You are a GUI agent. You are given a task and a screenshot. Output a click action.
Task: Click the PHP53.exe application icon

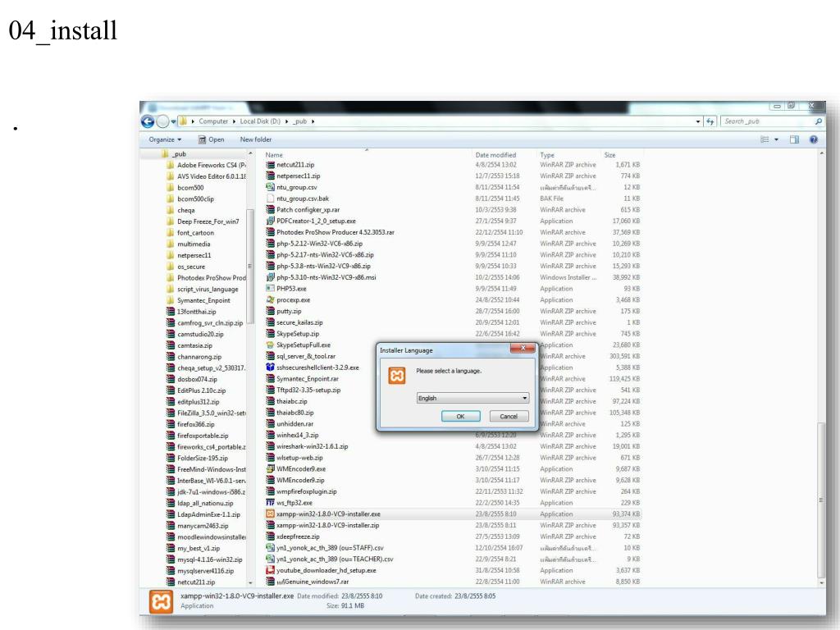270,289
